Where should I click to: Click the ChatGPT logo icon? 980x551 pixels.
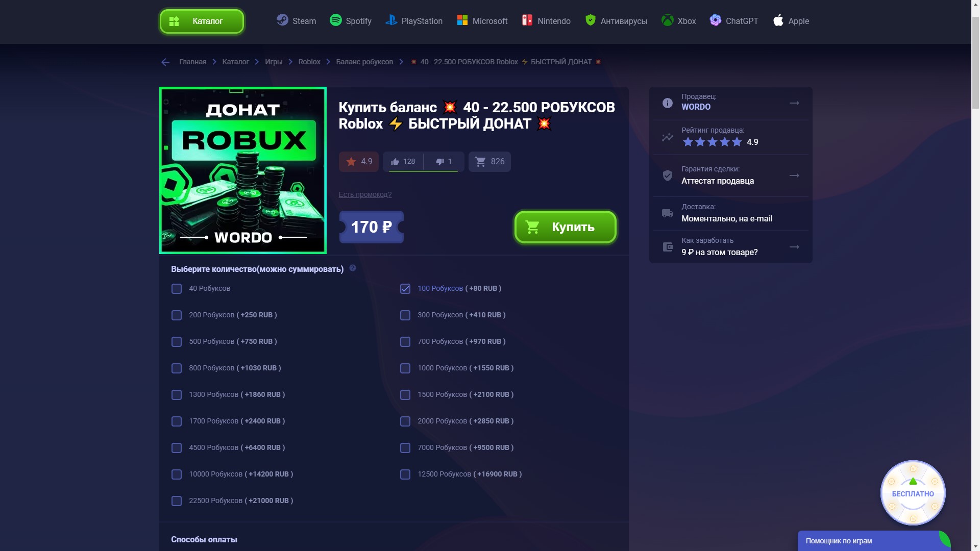click(x=716, y=20)
